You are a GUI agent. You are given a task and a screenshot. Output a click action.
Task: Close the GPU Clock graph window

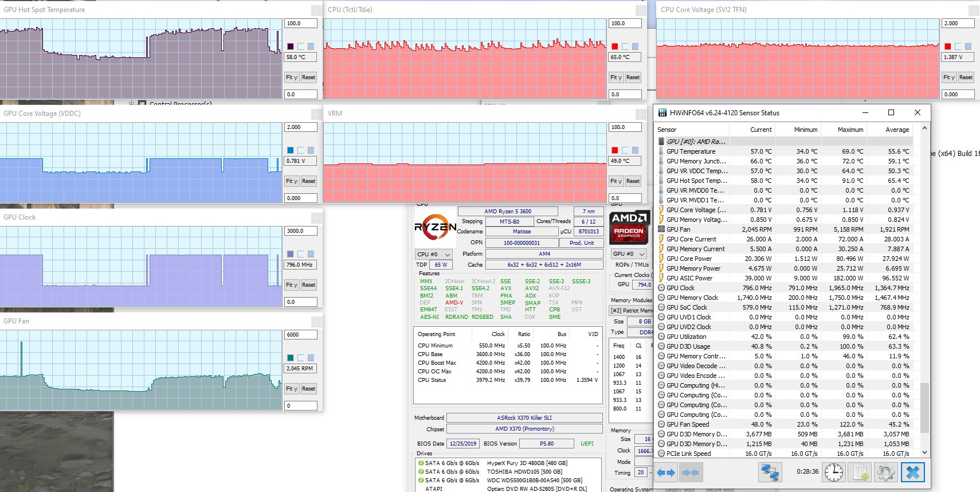(x=316, y=218)
